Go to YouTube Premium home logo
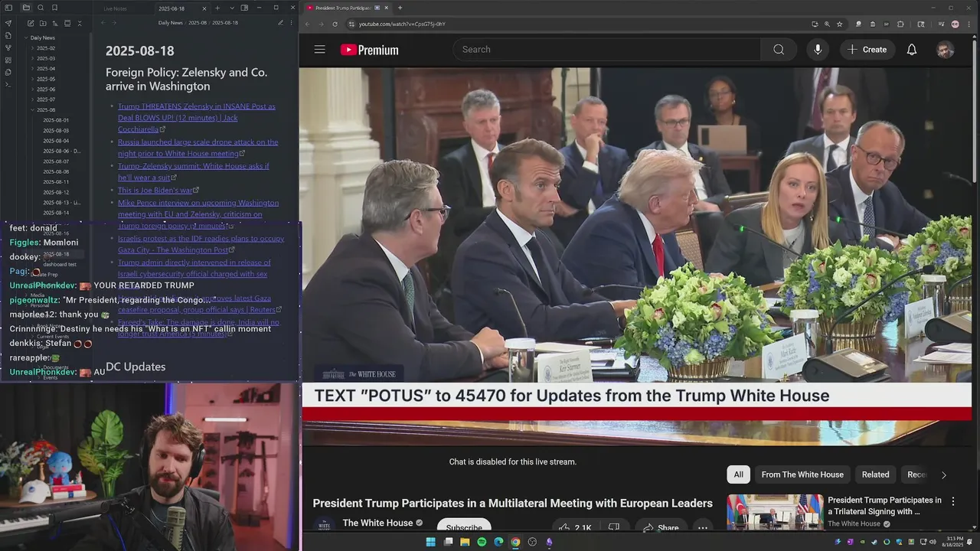This screenshot has width=980, height=551. (370, 50)
